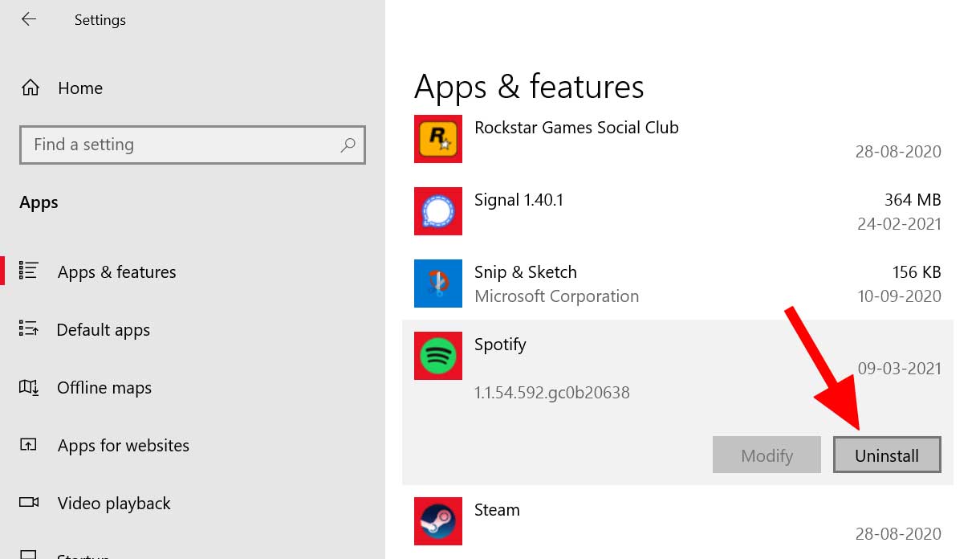980x559 pixels.
Task: Click the Apps section label in sidebar
Action: pyautogui.click(x=39, y=203)
